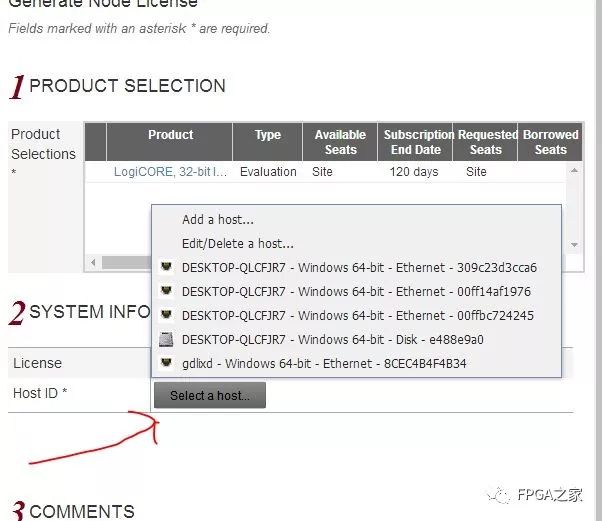Viewport: 602px width, 521px height.
Task: Open the LogiCORE, 32-bit product link
Action: click(x=170, y=172)
